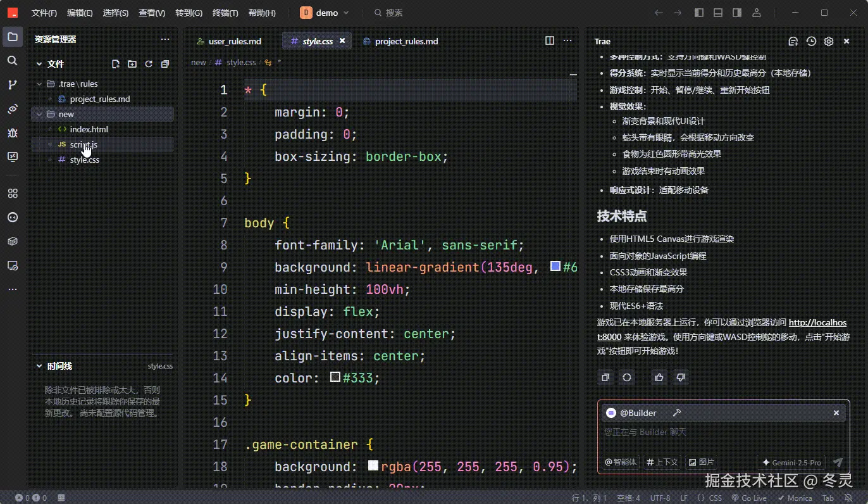868x504 pixels.
Task: Give thumbs down to the response
Action: (x=681, y=377)
